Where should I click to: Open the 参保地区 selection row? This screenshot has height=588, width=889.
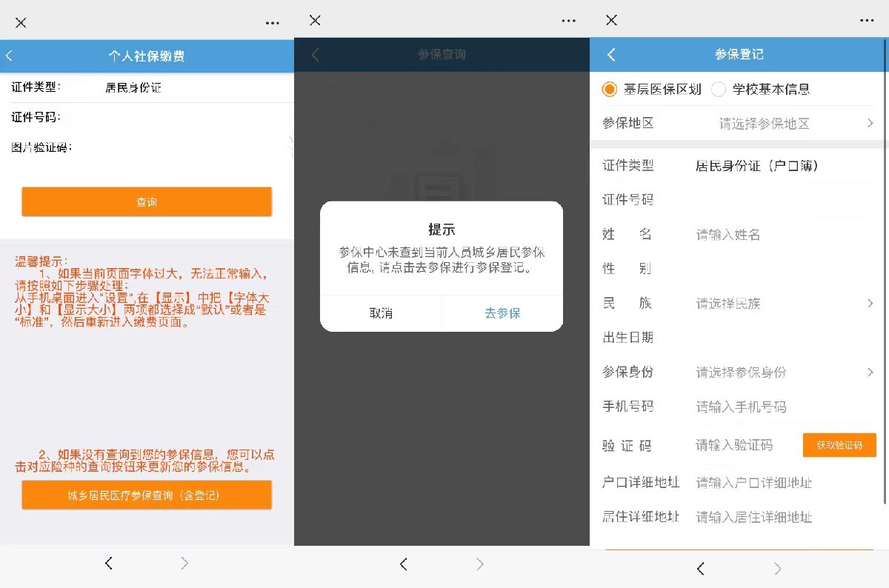pyautogui.click(x=737, y=124)
